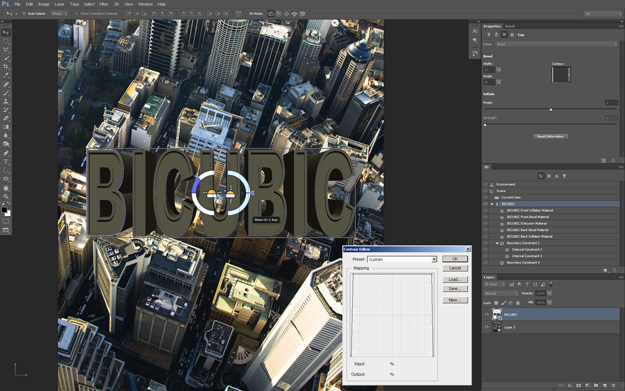The height and width of the screenshot is (391, 625).
Task: Click the Contour thumbnail in Properties
Action: coord(561,75)
